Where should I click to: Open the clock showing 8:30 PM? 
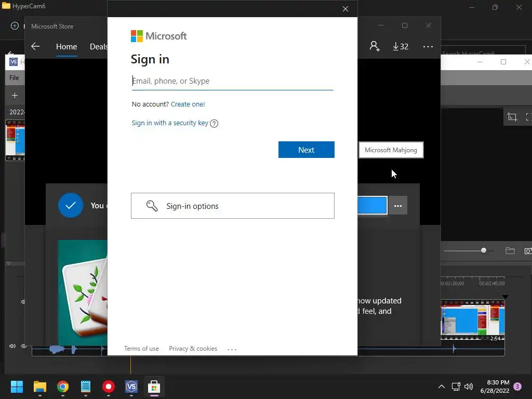(x=495, y=387)
